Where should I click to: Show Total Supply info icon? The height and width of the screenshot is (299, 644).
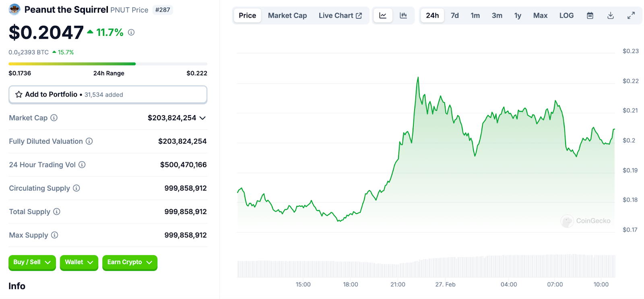coord(57,212)
